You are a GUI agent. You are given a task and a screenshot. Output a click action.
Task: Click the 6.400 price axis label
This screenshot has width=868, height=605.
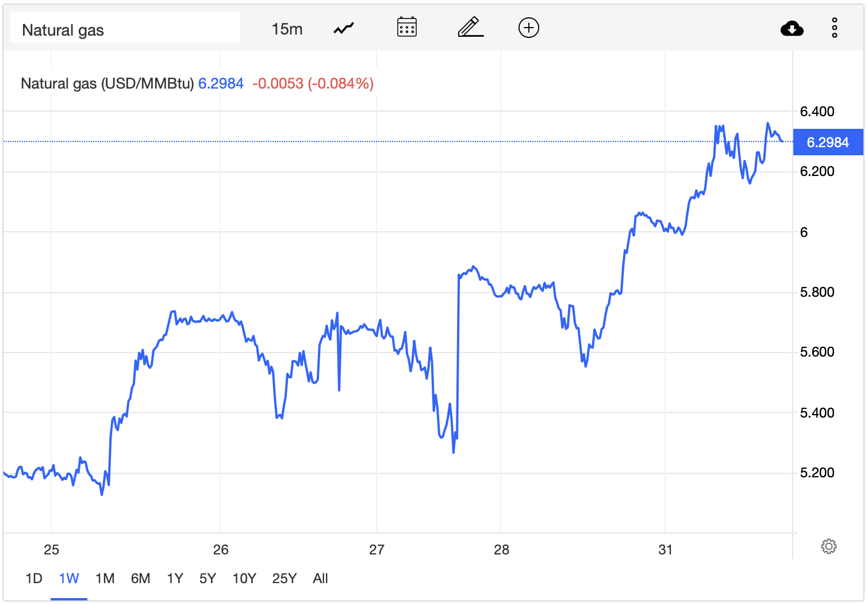click(x=817, y=112)
